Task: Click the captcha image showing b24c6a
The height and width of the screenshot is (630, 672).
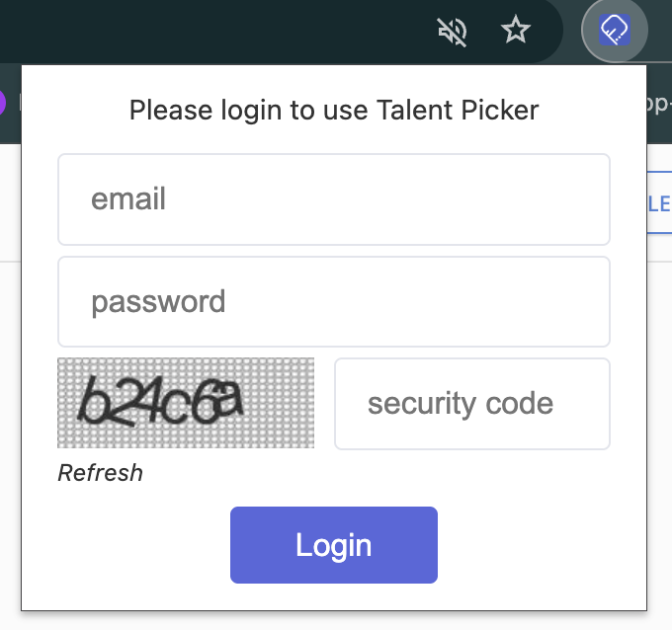Action: (186, 403)
